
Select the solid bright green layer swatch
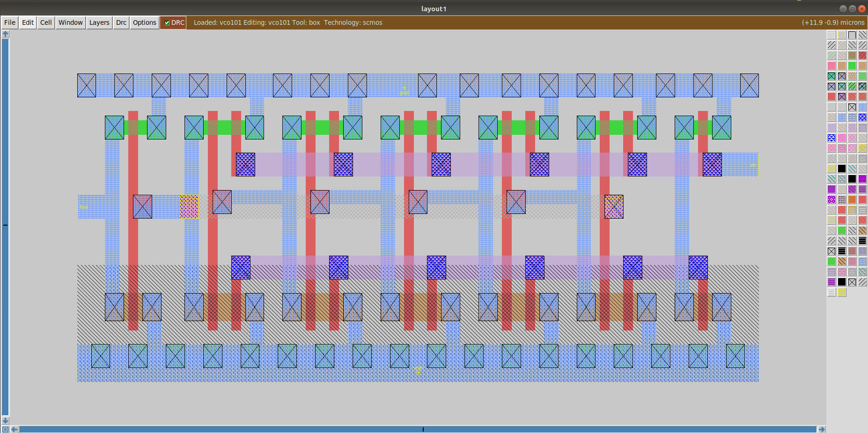click(x=852, y=66)
